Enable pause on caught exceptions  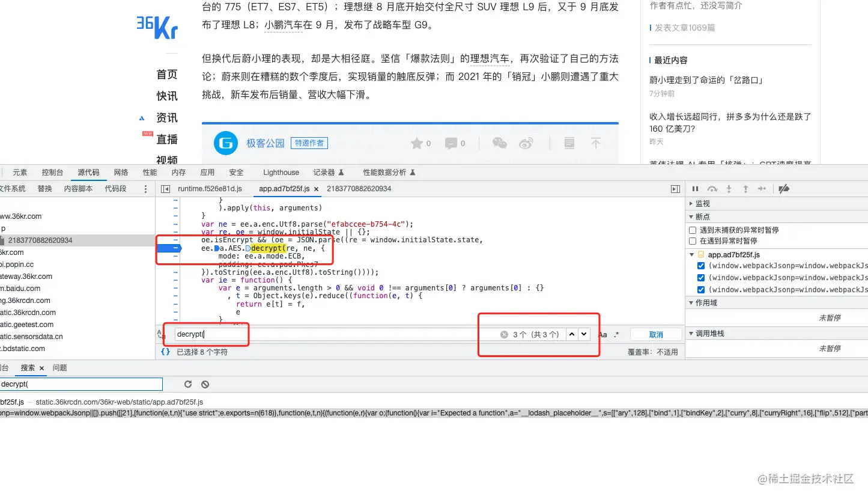click(x=692, y=240)
